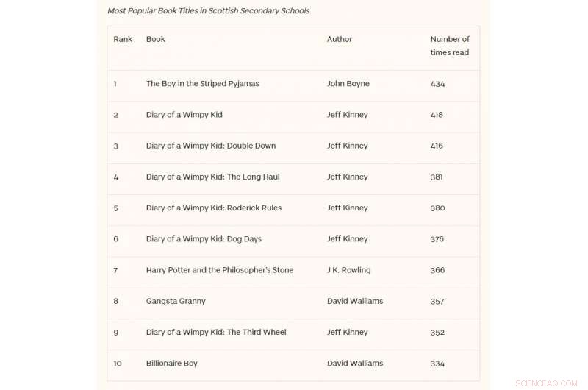Select the 'Billionaire Boy' book title
Image resolution: width=588 pixels, height=390 pixels.
[172, 364]
